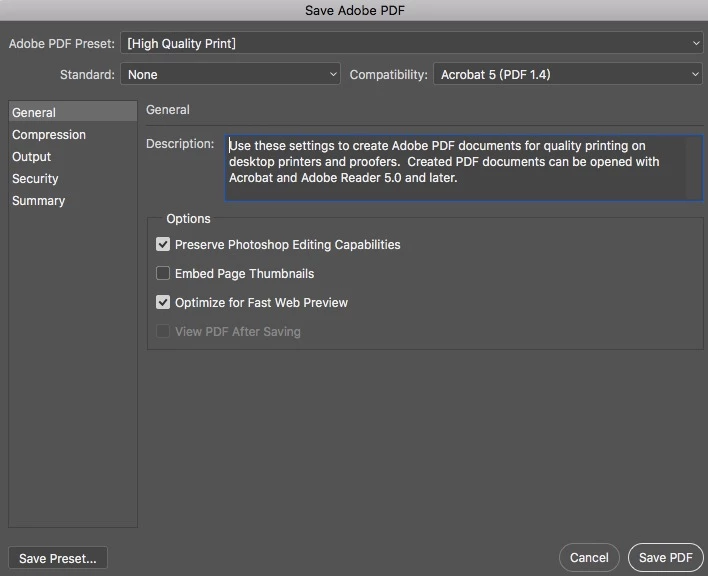Disable Optimize for Fast Web Preview

pyautogui.click(x=163, y=302)
